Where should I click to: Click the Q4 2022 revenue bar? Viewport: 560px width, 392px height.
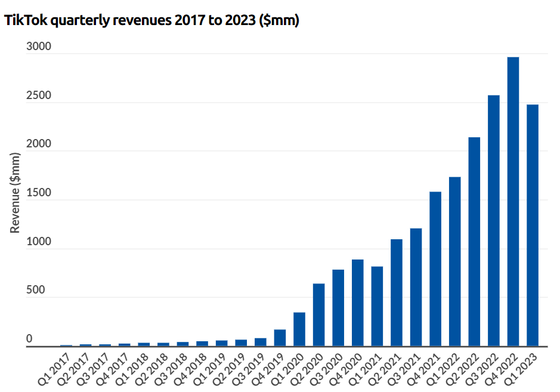point(513,202)
